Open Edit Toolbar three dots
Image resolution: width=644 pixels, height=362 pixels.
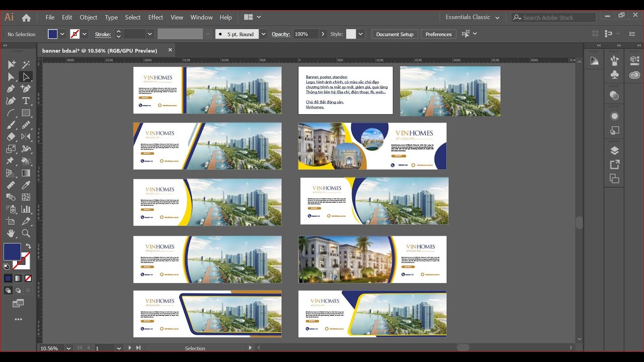18,319
